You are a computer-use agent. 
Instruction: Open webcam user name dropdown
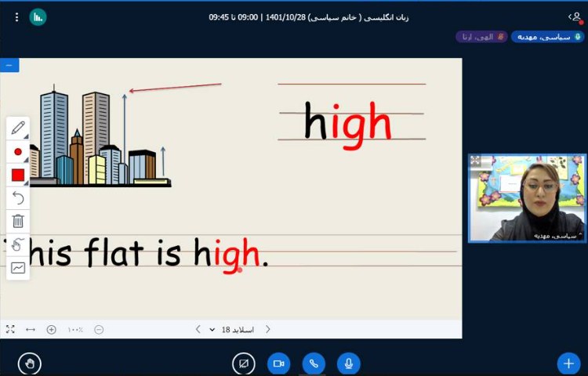click(x=557, y=236)
